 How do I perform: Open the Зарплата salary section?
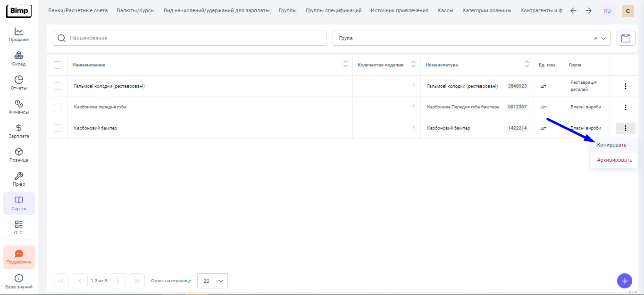pyautogui.click(x=18, y=131)
